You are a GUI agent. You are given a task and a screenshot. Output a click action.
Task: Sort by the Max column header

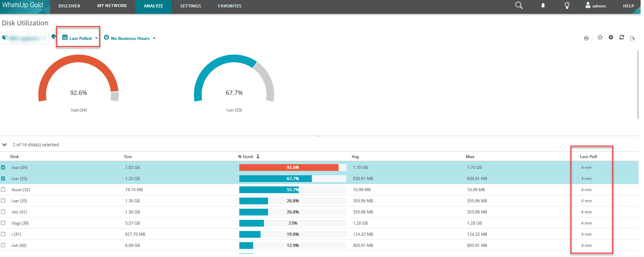[x=470, y=157]
